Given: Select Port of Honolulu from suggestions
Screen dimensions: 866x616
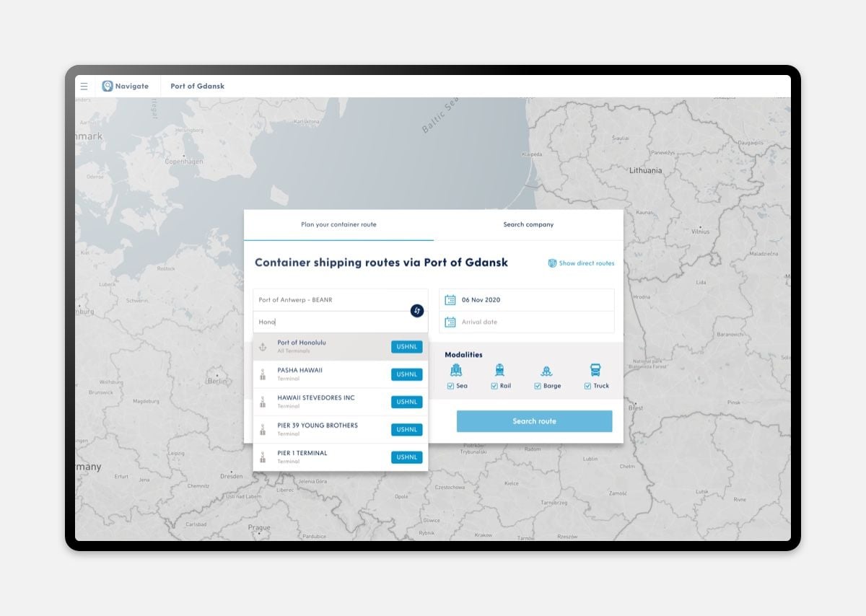Looking at the screenshot, I should pyautogui.click(x=341, y=347).
